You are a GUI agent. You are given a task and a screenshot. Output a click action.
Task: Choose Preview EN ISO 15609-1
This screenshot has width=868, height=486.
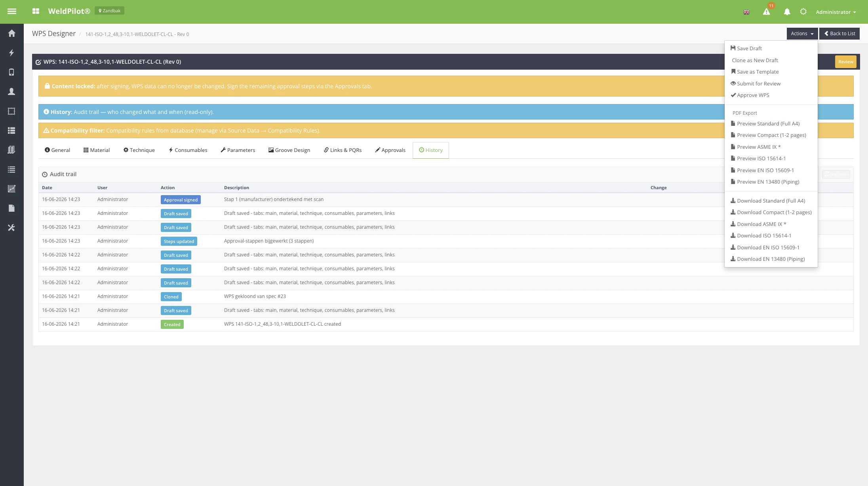(x=771, y=170)
